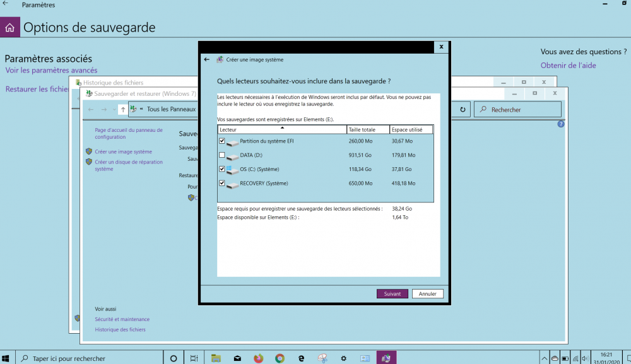Click the refresh button beside the address bar
631x364 pixels.
(x=463, y=110)
